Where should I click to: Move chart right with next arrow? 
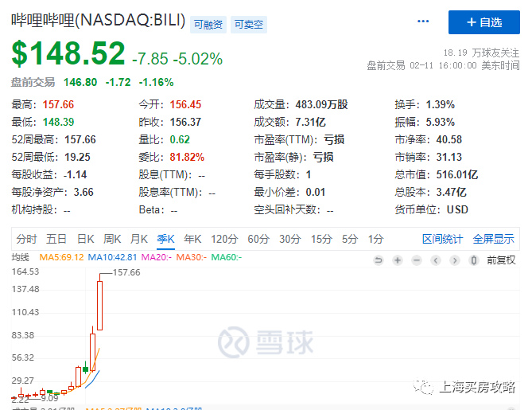pyautogui.click(x=455, y=260)
